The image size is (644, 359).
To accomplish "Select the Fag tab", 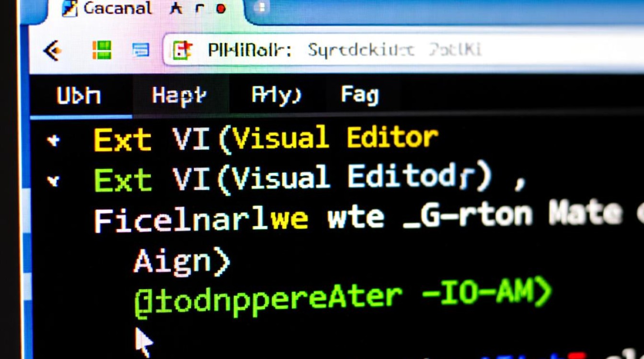I will click(x=360, y=95).
